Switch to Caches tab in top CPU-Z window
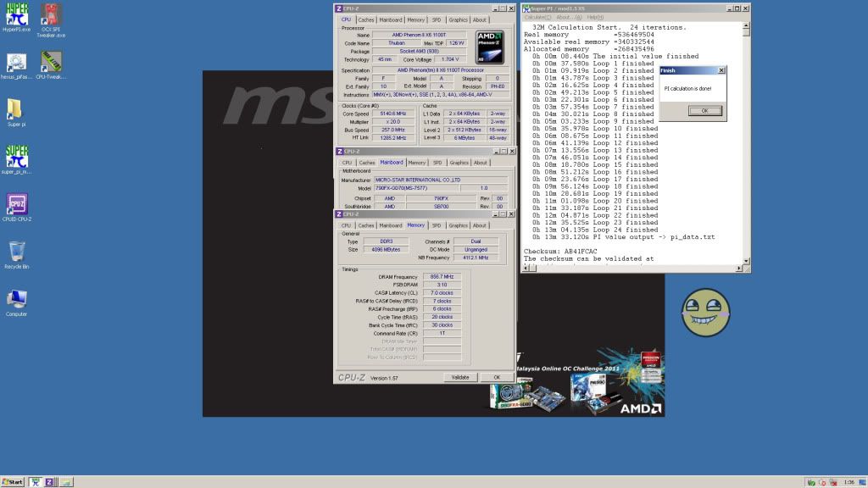 point(366,19)
